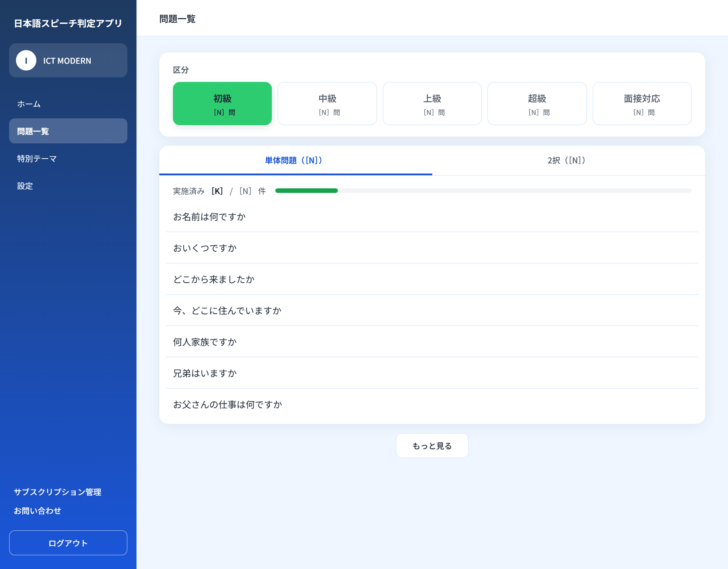Open question 今、どこに住んでいますか
728x569 pixels.
point(432,311)
